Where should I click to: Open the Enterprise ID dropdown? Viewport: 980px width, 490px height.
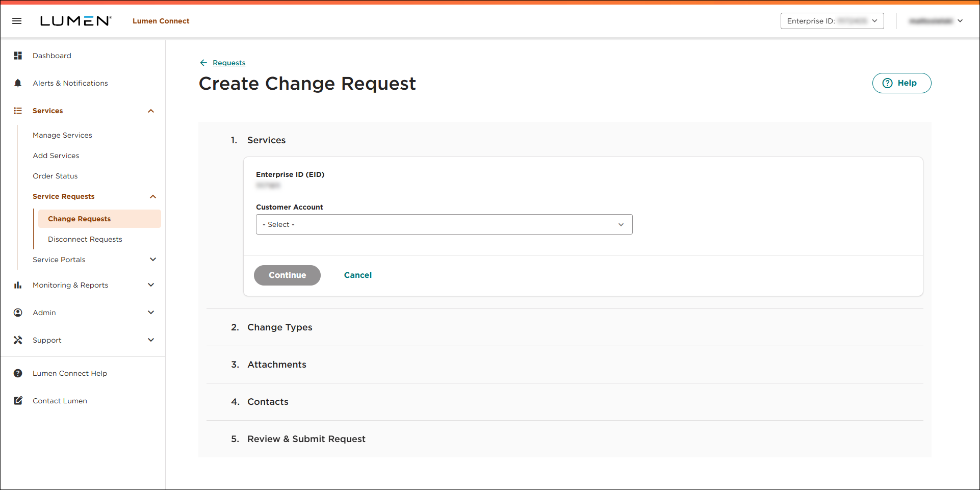832,21
